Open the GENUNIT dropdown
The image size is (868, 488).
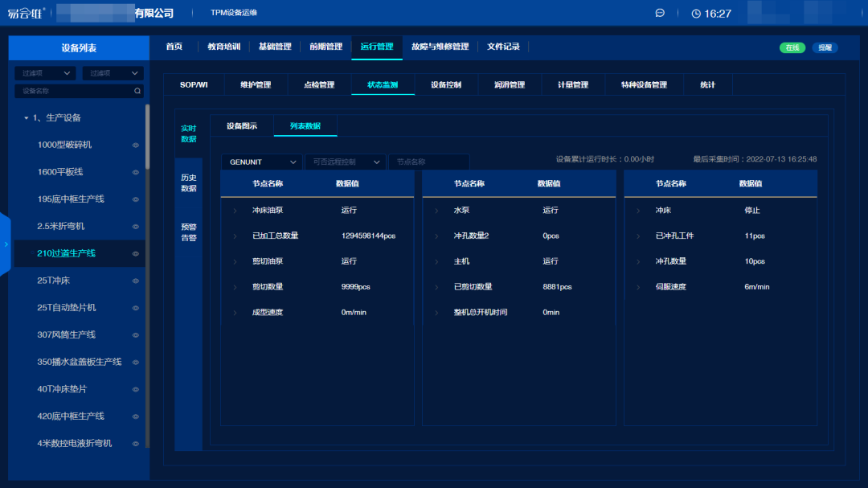pyautogui.click(x=261, y=162)
